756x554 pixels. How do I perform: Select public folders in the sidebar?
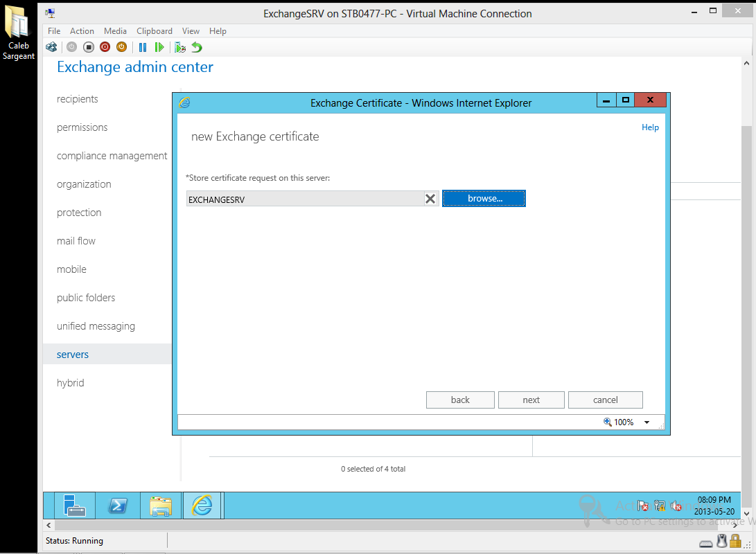point(86,298)
